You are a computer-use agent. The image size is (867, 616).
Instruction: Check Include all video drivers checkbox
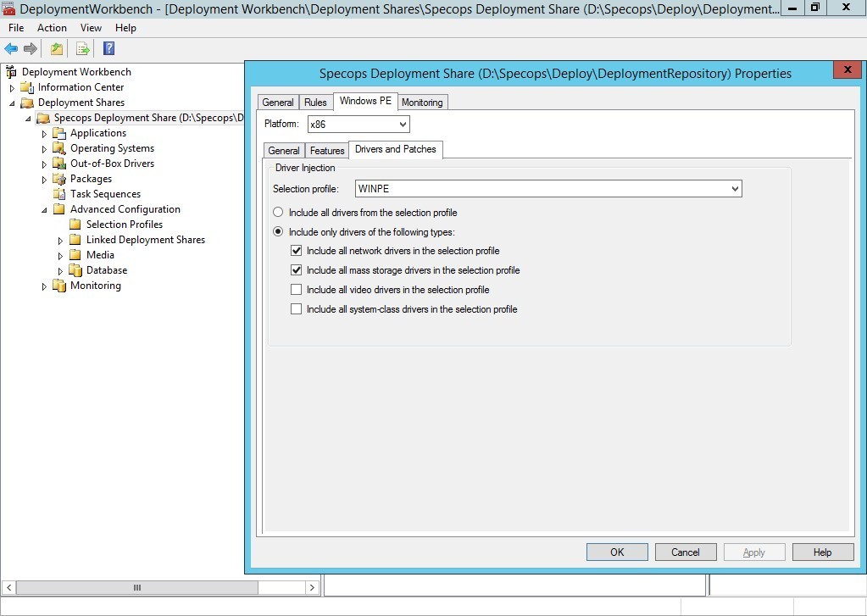point(297,289)
